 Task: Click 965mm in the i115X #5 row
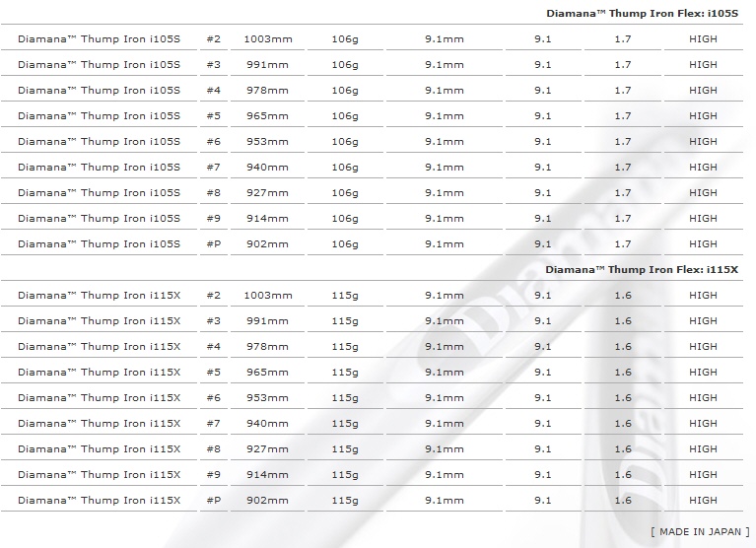267,373
